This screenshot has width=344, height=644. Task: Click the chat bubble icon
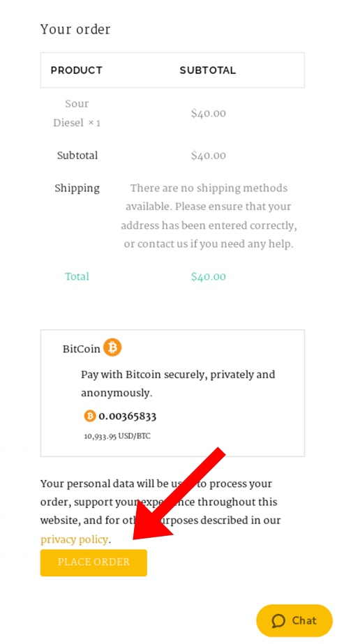(278, 620)
